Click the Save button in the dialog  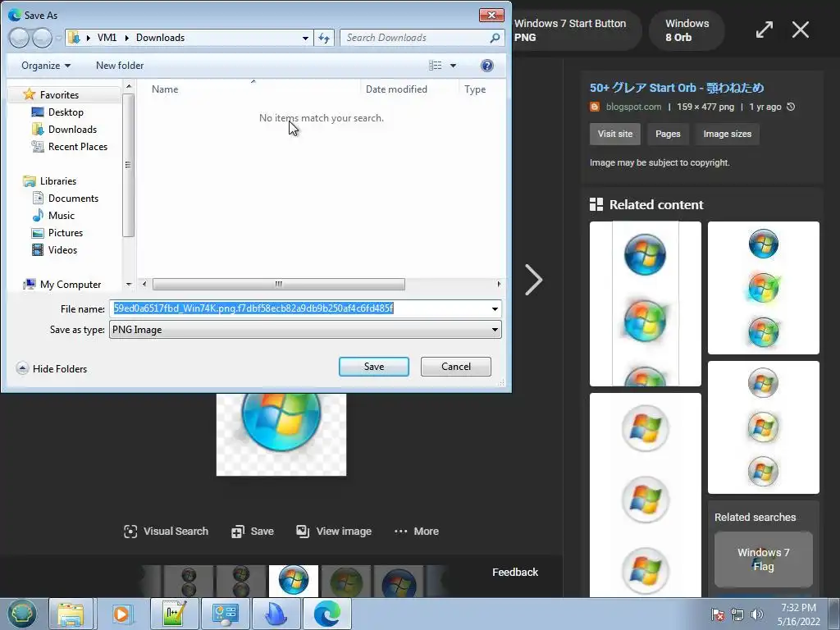[374, 367]
